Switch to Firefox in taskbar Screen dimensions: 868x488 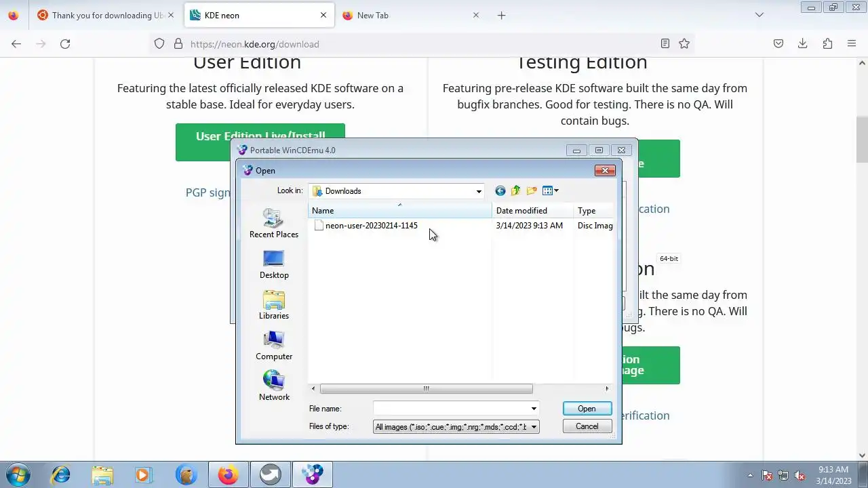229,475
